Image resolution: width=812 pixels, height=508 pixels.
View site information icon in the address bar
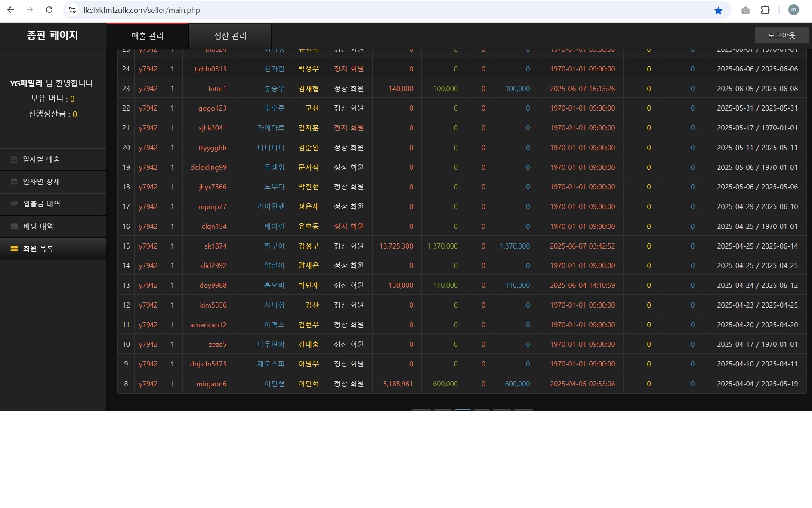click(72, 10)
